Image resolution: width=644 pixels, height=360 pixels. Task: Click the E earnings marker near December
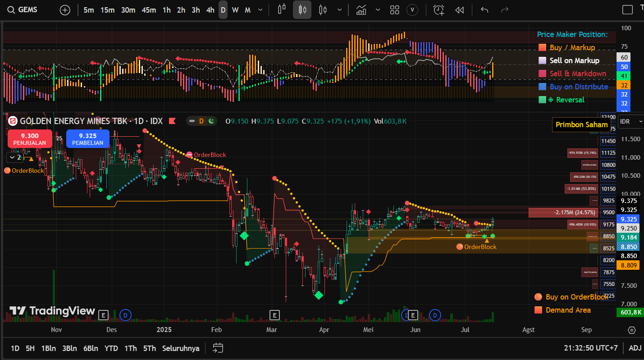(104, 314)
